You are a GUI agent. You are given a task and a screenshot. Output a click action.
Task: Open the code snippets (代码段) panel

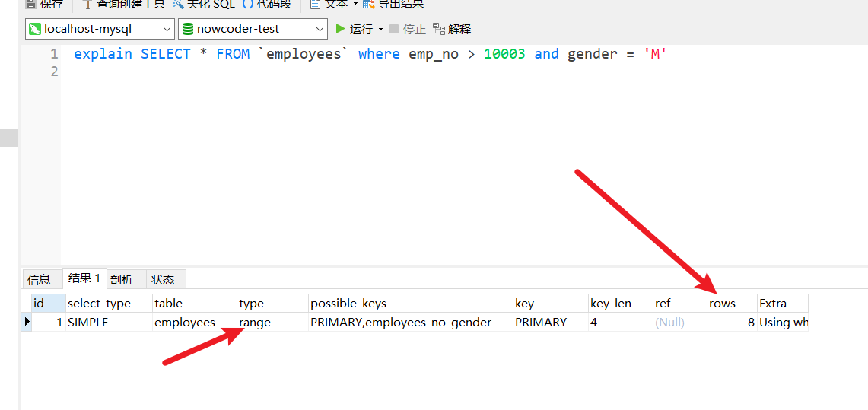tap(267, 4)
